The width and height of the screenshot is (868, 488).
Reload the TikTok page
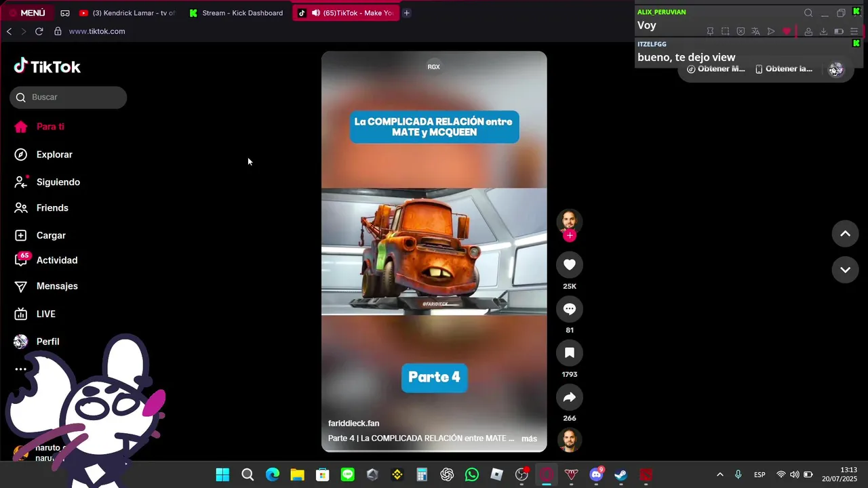tap(39, 31)
